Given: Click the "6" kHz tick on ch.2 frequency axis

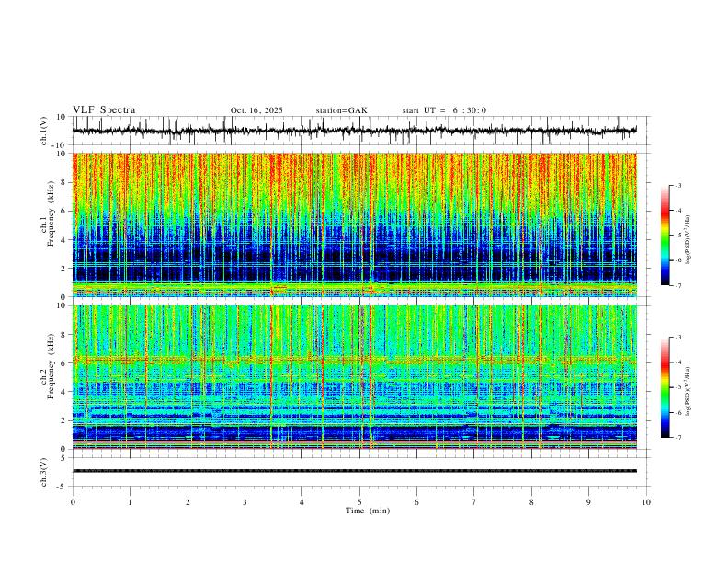Looking at the screenshot, I should coord(64,363).
